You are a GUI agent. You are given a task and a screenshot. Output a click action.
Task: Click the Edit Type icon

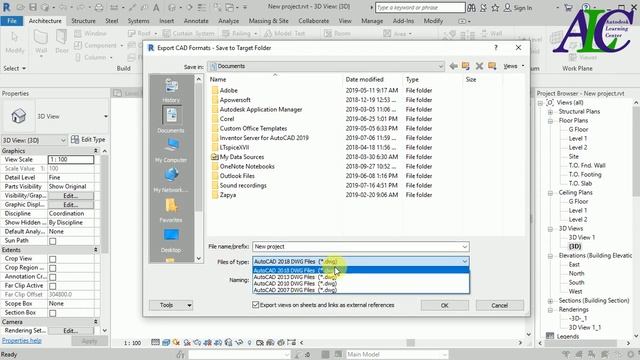[x=75, y=140]
